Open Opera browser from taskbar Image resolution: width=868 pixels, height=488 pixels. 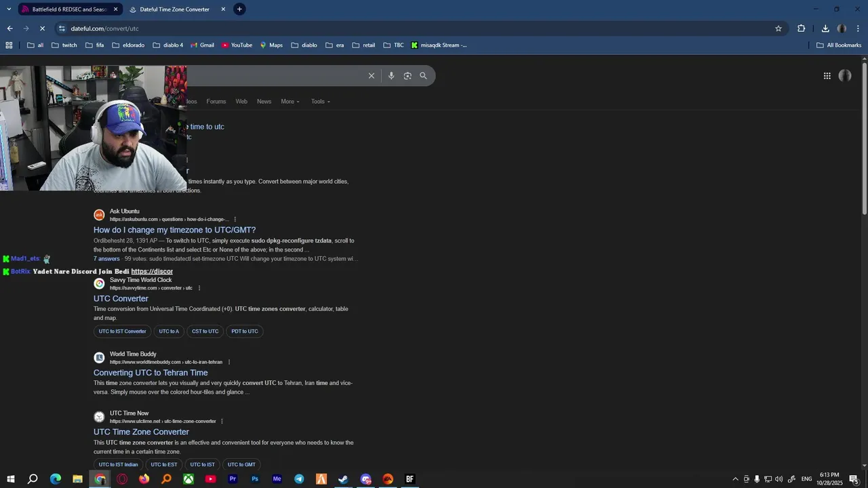122,479
